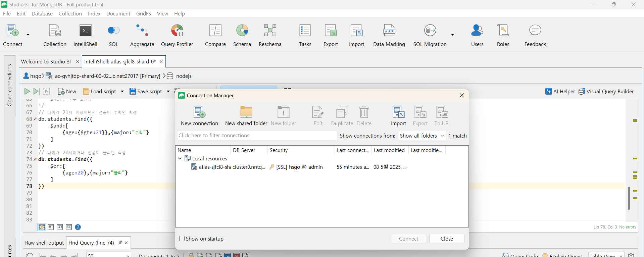This screenshot has width=644, height=257.
Task: Open the Feedback form
Action: pyautogui.click(x=535, y=35)
